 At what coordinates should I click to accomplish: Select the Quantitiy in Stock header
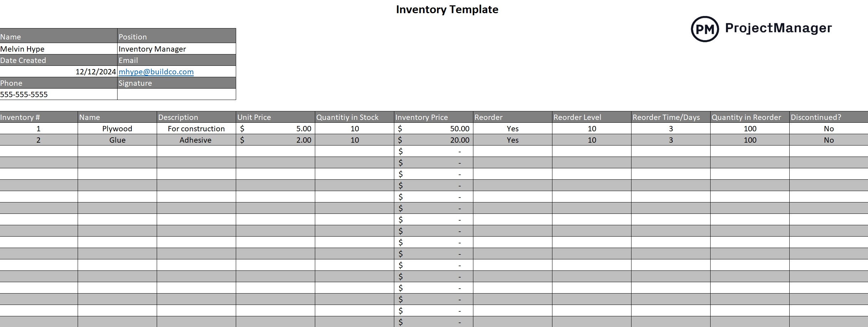(354, 117)
